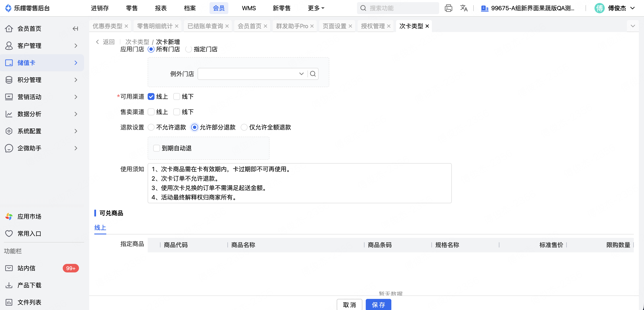Viewport: 644px width, 310px height.
Task: Check the 到期自动退 option
Action: (x=156, y=148)
